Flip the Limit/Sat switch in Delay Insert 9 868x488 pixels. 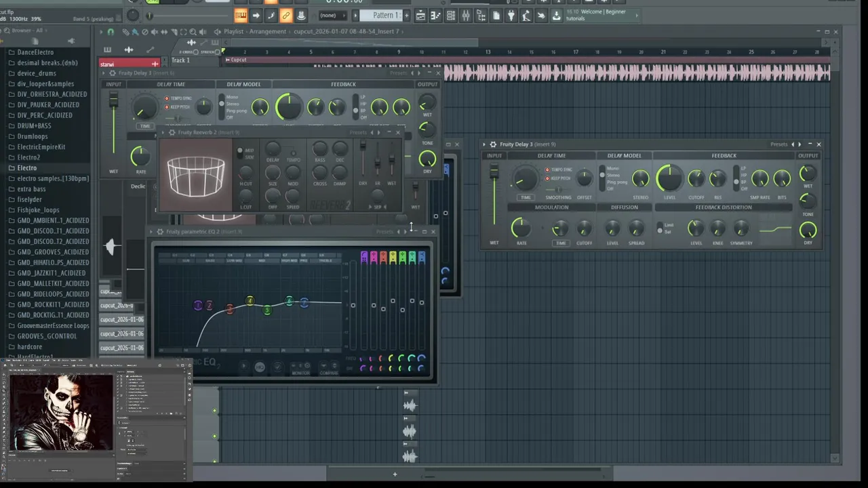[660, 228]
